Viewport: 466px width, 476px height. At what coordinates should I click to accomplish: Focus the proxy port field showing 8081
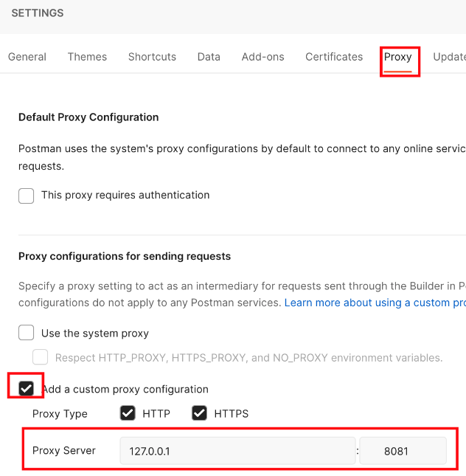(403, 451)
